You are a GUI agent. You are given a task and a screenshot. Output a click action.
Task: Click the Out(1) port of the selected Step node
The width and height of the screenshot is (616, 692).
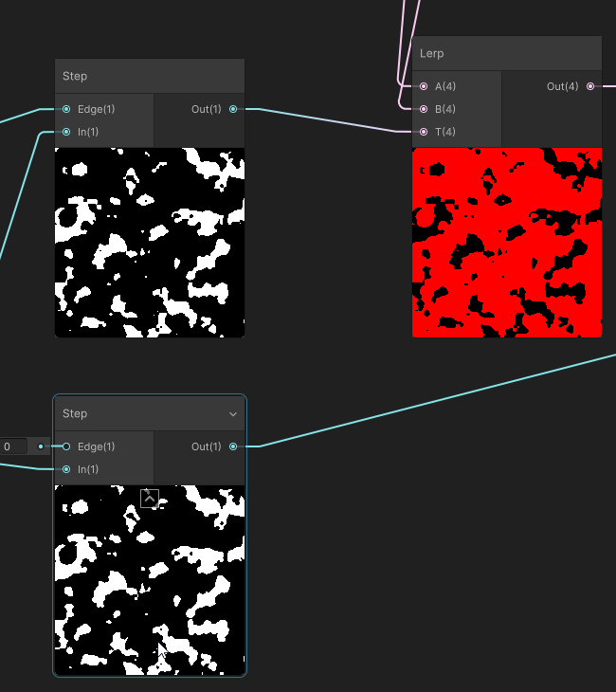pyautogui.click(x=233, y=446)
